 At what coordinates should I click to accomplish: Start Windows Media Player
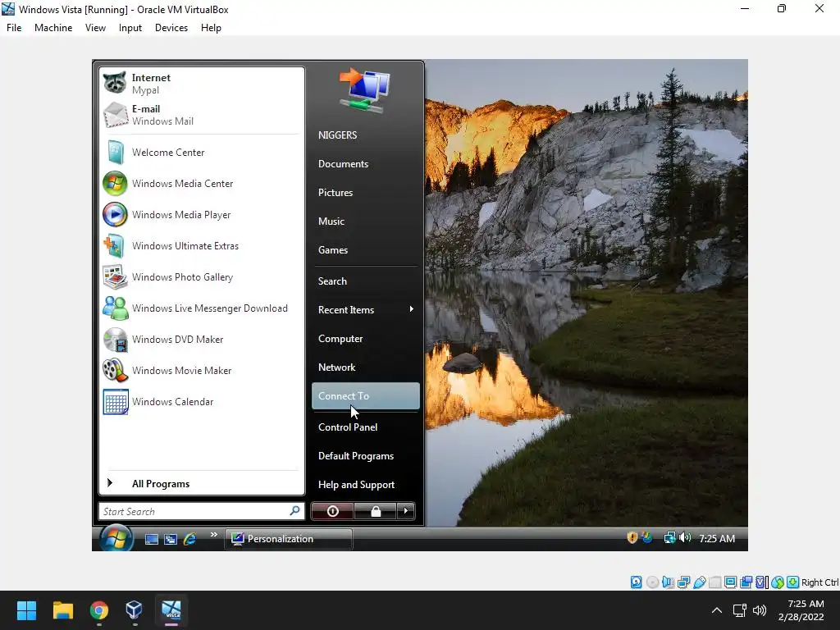202,214
